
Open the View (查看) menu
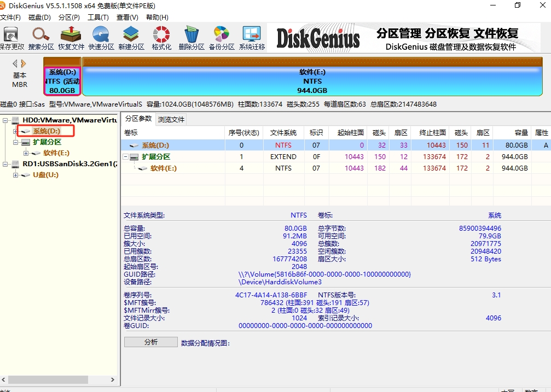click(x=127, y=17)
